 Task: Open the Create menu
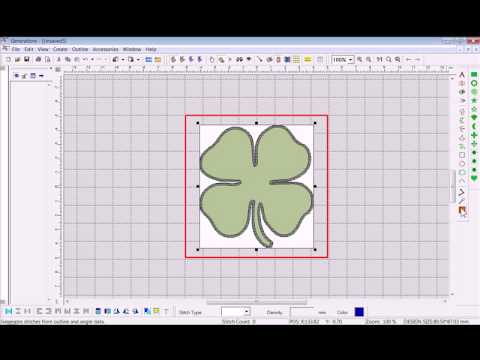[60, 49]
